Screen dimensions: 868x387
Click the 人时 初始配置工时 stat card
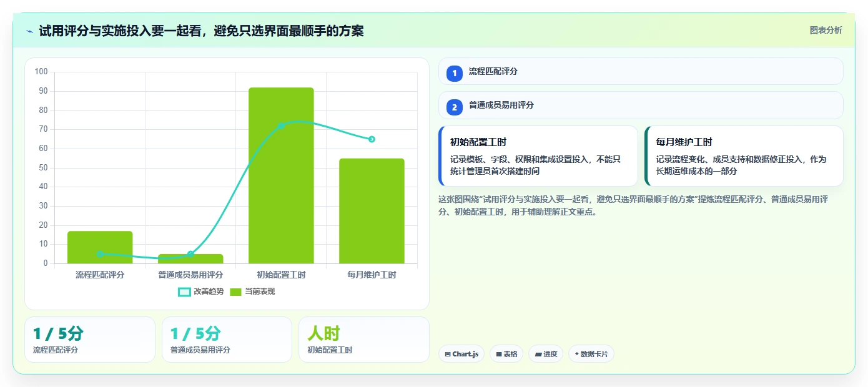click(x=364, y=340)
